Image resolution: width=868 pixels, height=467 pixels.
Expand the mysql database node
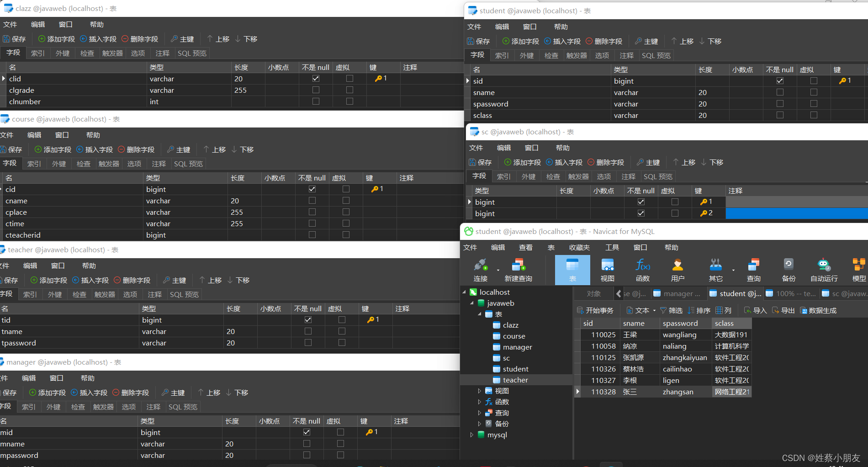click(x=471, y=435)
